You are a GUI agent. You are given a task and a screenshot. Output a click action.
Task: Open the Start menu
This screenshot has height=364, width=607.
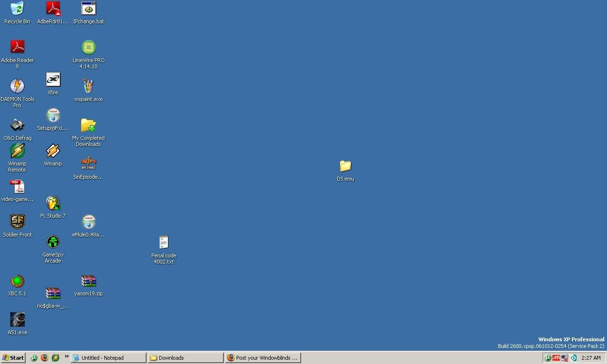pyautogui.click(x=13, y=358)
